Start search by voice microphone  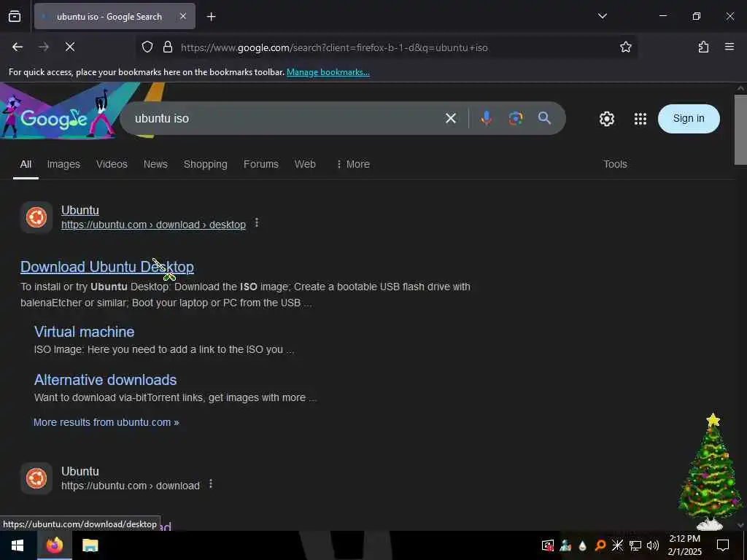486,118
